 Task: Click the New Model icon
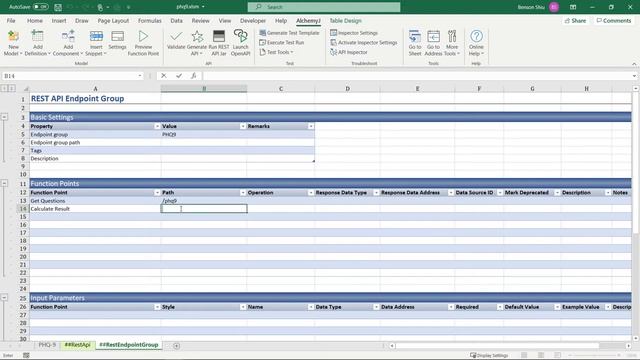coord(13,43)
